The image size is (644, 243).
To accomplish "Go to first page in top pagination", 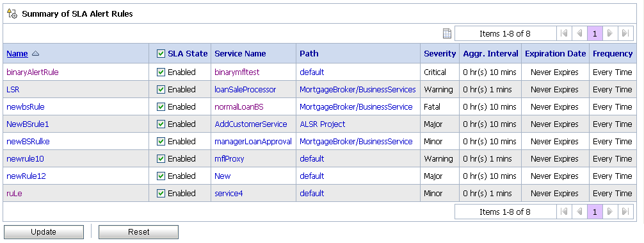I will click(x=564, y=33).
